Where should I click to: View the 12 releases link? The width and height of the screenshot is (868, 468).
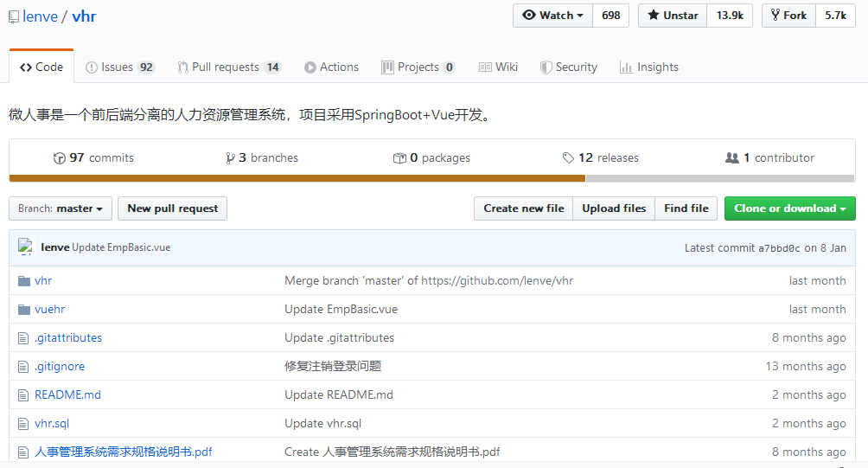click(x=601, y=157)
